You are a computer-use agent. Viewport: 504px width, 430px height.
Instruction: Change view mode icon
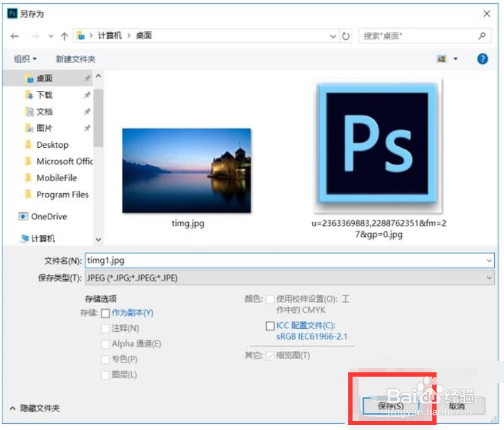click(442, 59)
